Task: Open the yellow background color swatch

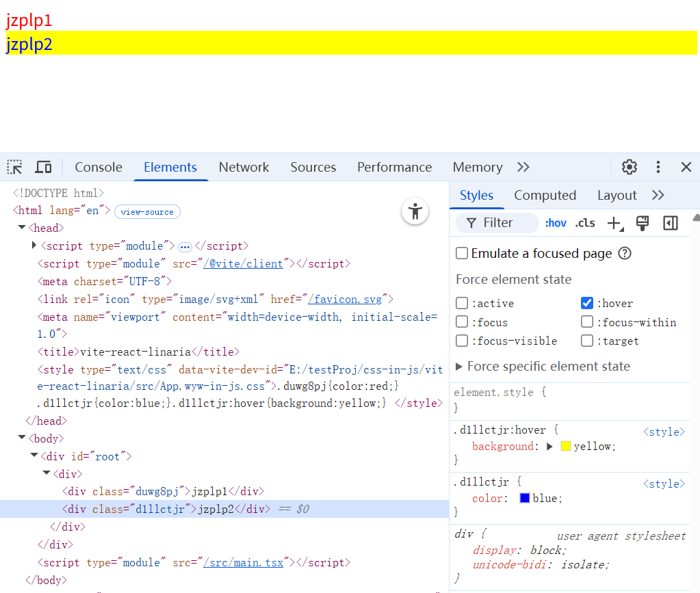Action: tap(565, 447)
